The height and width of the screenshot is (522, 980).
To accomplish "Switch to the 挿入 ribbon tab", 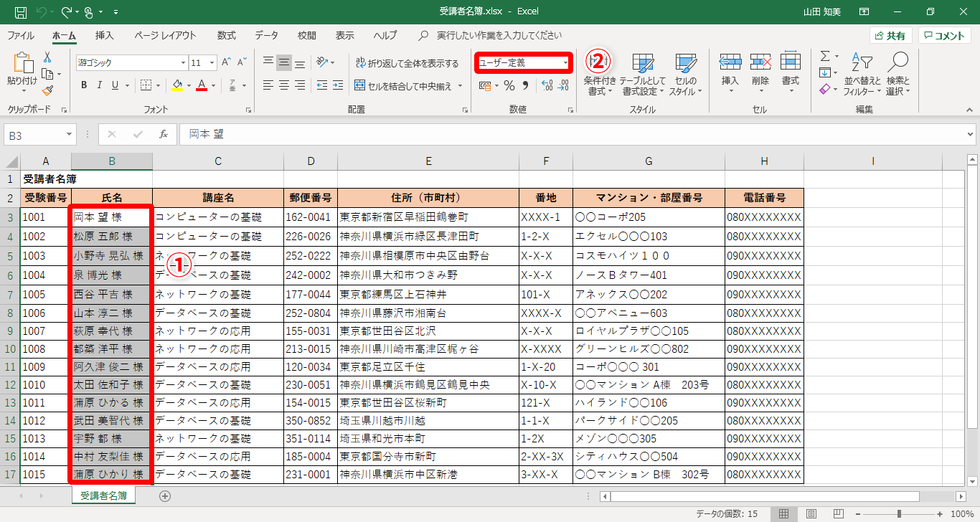I will (x=104, y=35).
